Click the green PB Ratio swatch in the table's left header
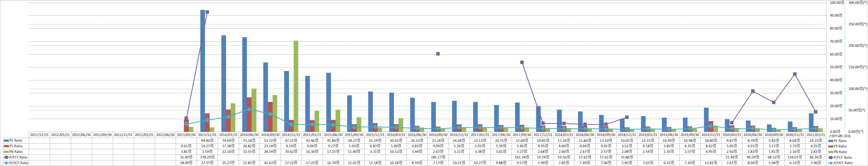 pyautogui.click(x=6, y=152)
